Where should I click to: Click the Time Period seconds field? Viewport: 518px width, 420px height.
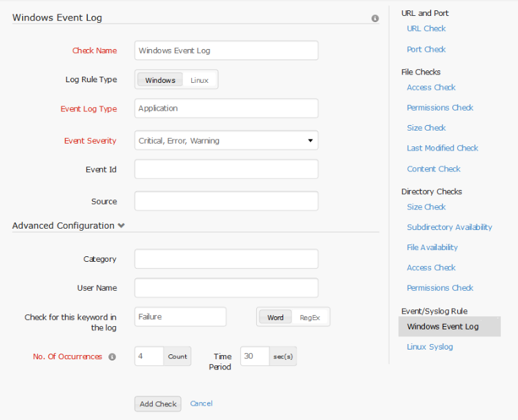pos(254,356)
